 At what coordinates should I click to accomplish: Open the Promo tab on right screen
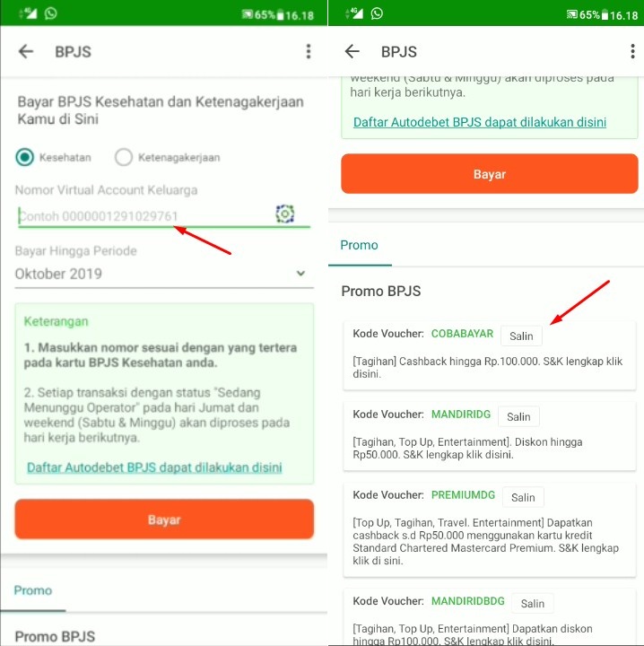tap(359, 245)
